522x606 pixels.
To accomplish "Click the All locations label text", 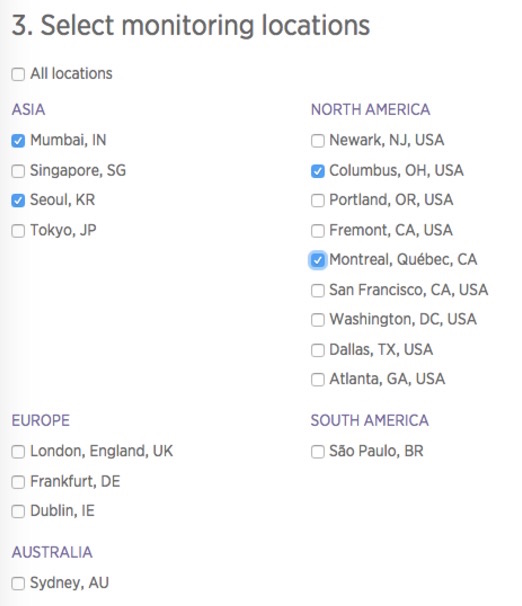I will 71,73.
